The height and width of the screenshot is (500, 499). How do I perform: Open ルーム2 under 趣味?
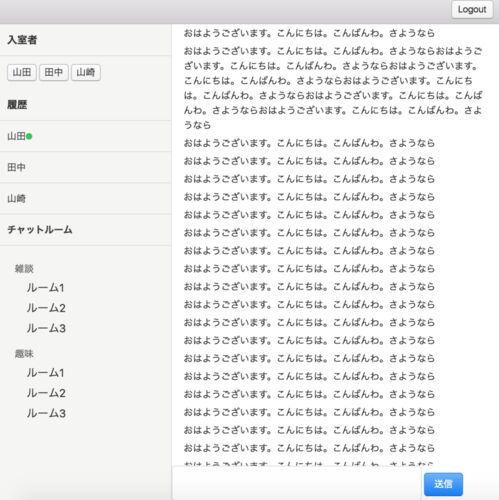(46, 393)
